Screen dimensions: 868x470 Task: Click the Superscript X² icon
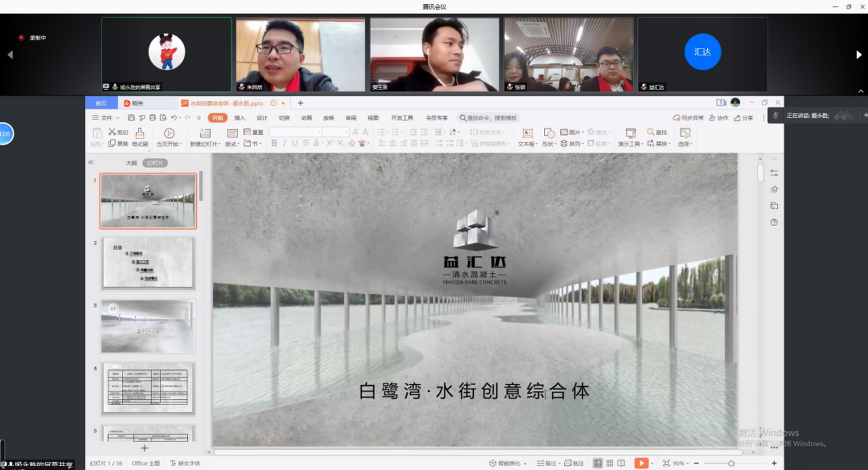[x=330, y=143]
